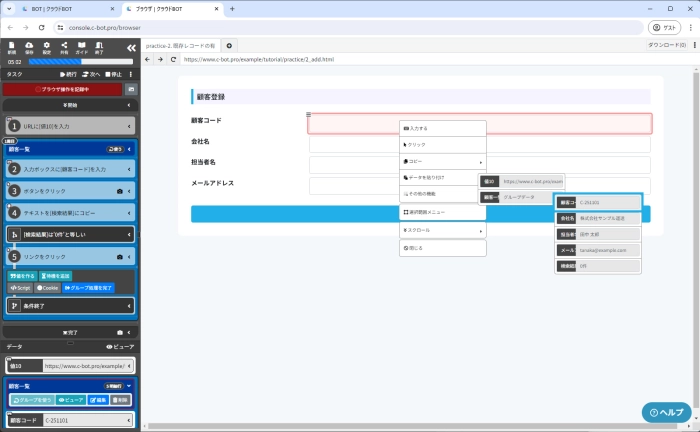Expand the コピー submenu in context menu
The image size is (700, 432).
[443, 161]
